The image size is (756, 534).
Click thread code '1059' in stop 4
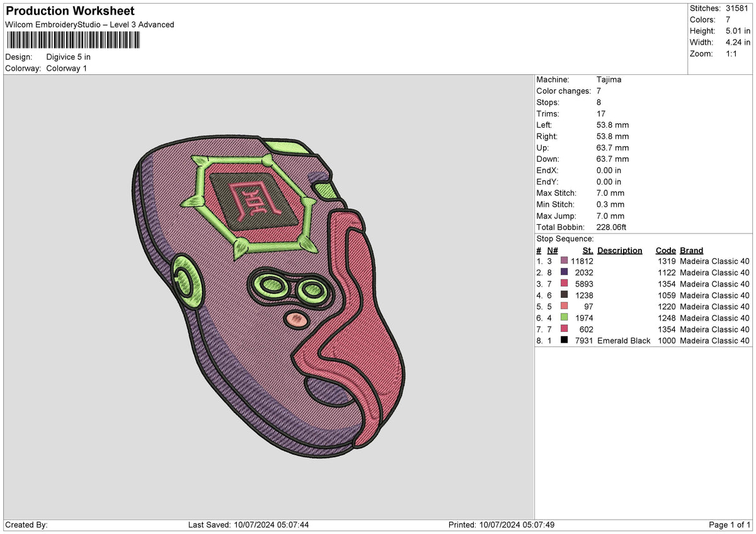coord(667,295)
